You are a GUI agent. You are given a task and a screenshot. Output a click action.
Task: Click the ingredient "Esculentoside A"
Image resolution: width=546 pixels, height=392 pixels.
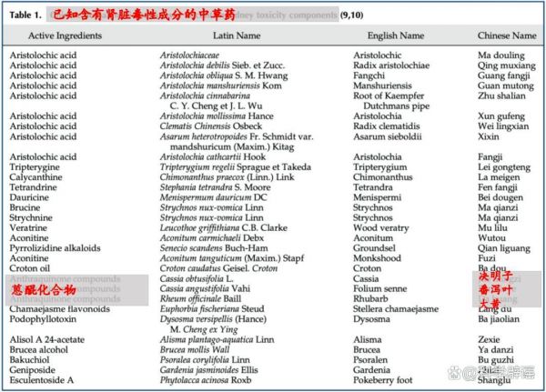point(42,380)
